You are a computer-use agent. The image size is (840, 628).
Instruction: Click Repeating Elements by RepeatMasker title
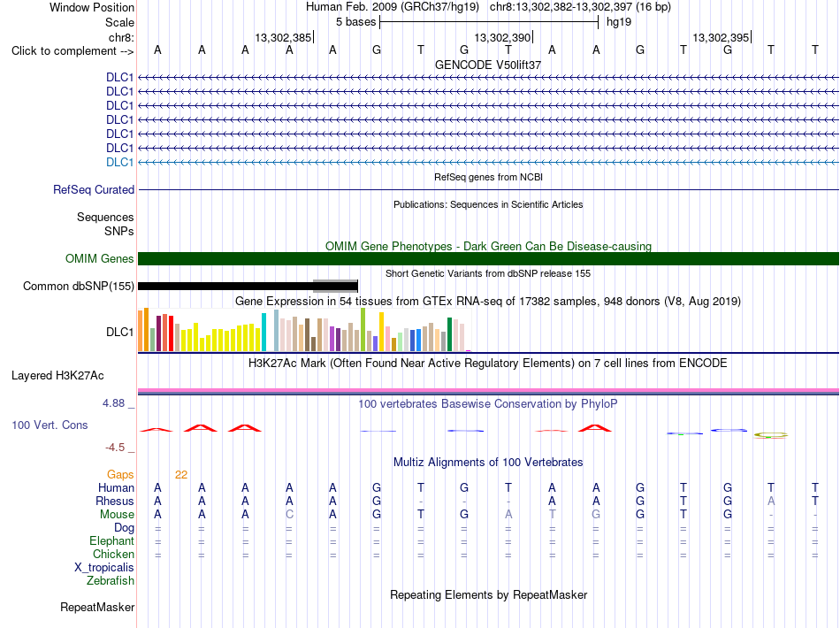point(488,594)
